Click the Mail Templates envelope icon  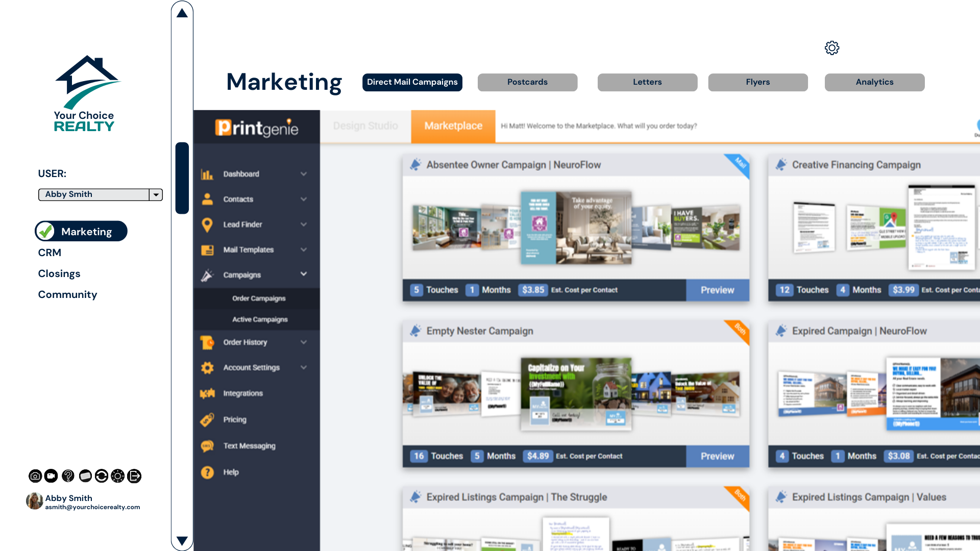point(207,250)
